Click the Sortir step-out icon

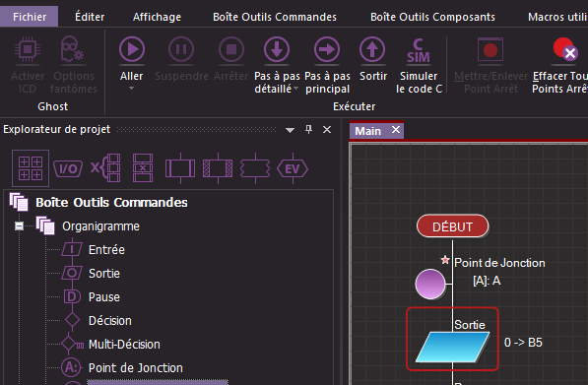[x=372, y=49]
